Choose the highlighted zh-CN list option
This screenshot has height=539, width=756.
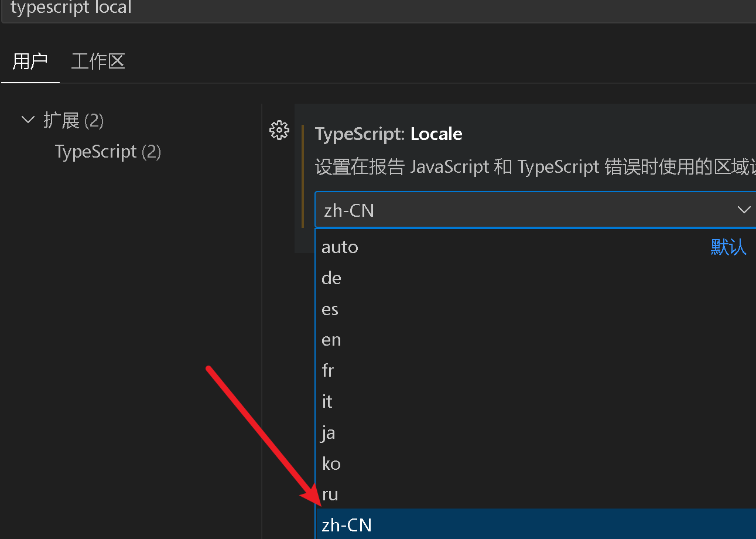click(535, 524)
